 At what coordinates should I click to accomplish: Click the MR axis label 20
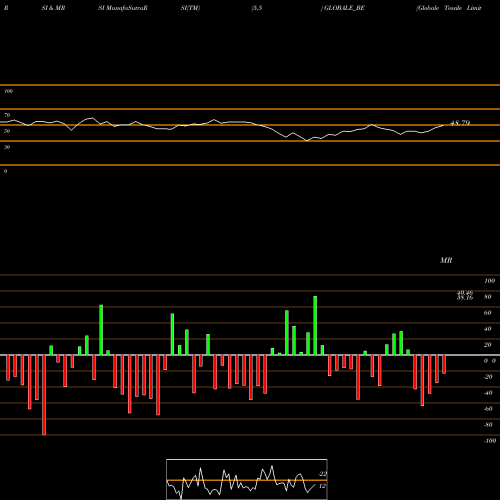click(488, 345)
